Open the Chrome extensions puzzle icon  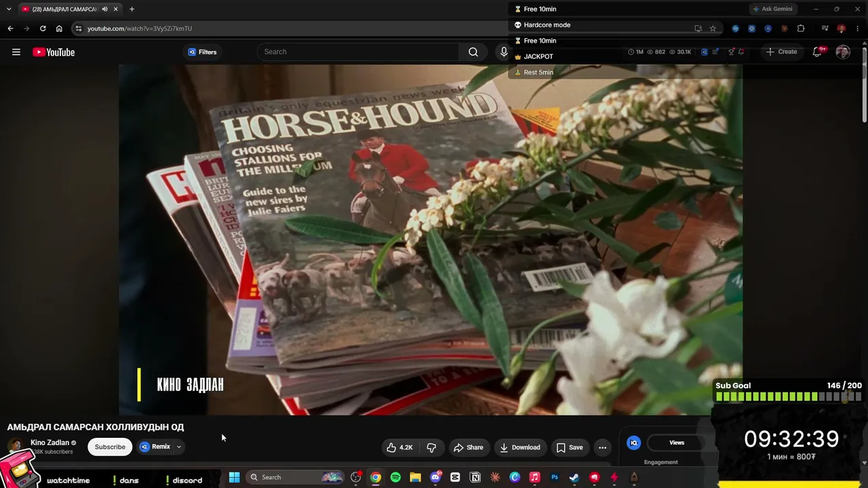point(801,28)
